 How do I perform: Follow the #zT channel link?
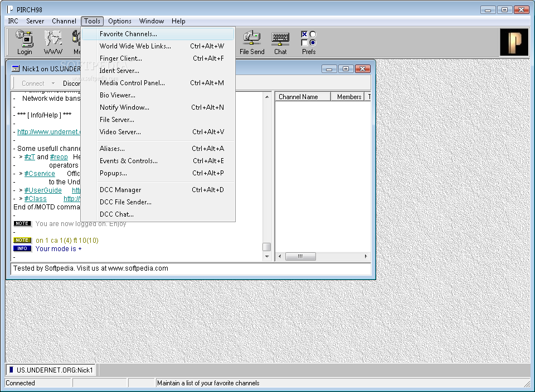pyautogui.click(x=30, y=157)
